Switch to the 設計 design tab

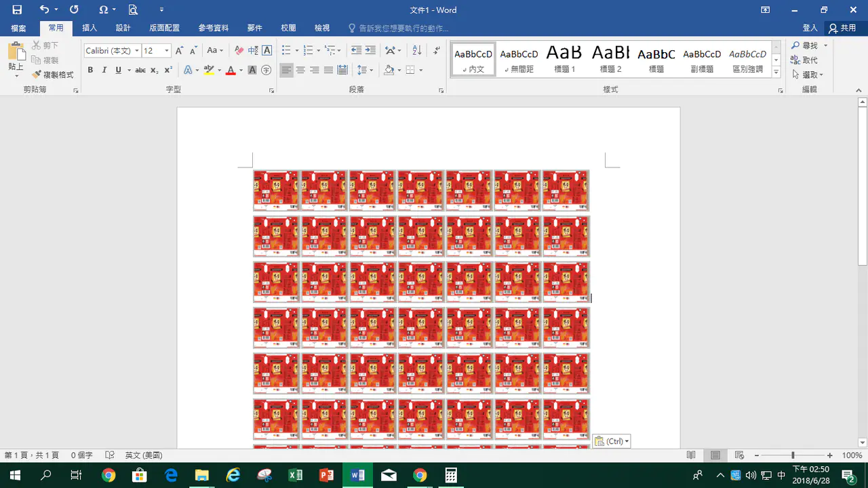coord(123,28)
